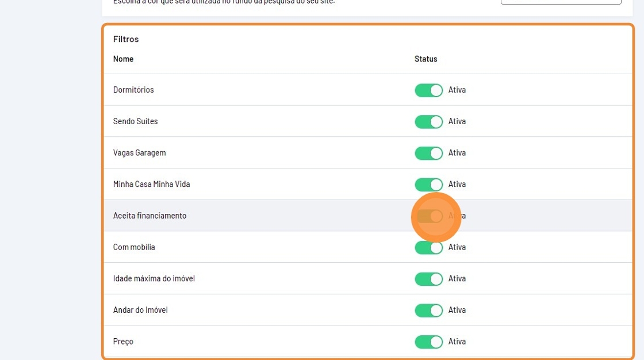Image resolution: width=644 pixels, height=360 pixels.
Task: Turn off the Andar do imóvel toggle
Action: [x=428, y=311]
